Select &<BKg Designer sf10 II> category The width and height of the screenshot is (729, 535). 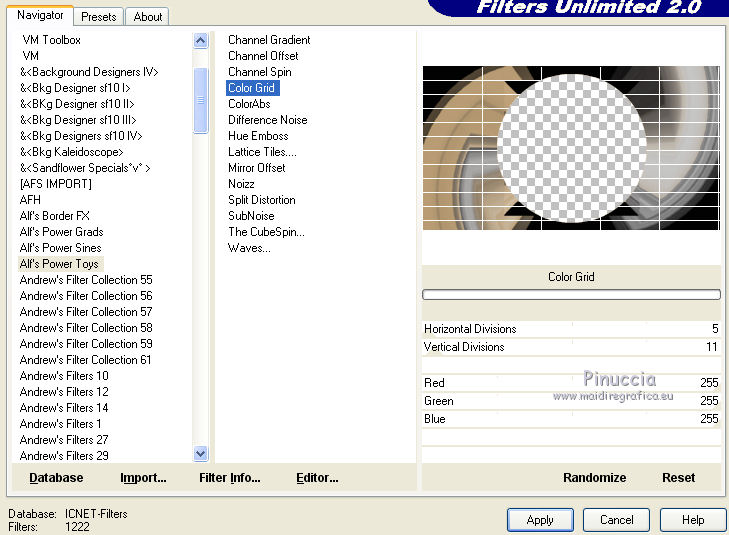[x=77, y=104]
